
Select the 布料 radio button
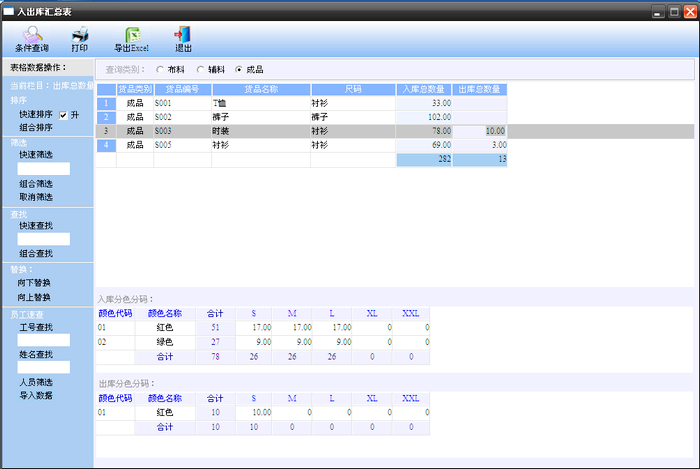click(x=160, y=70)
